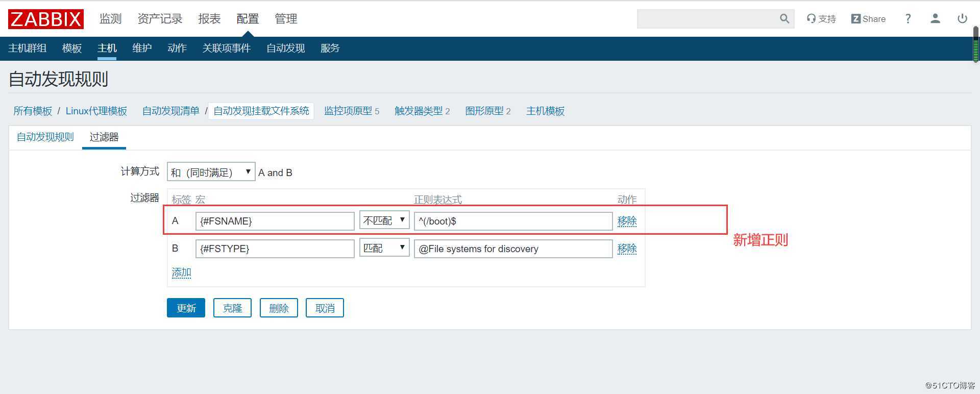980x394 pixels.
Task: Open 图形原型 2 link
Action: pos(488,111)
